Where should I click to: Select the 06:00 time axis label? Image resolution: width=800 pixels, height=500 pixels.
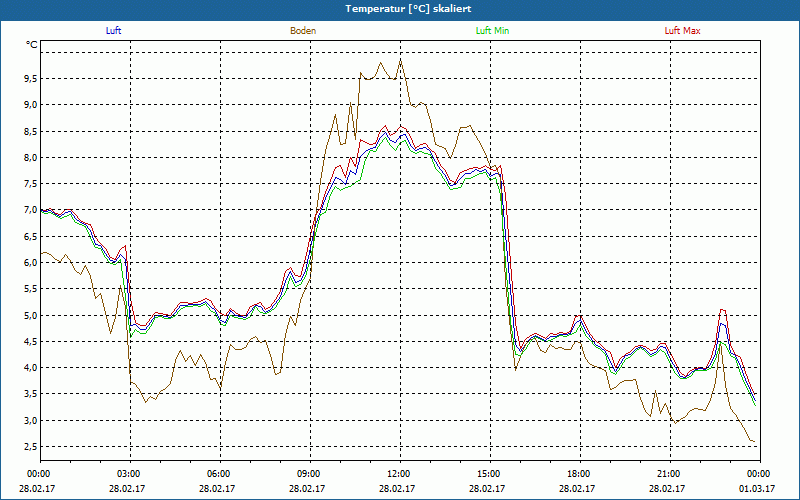(219, 473)
